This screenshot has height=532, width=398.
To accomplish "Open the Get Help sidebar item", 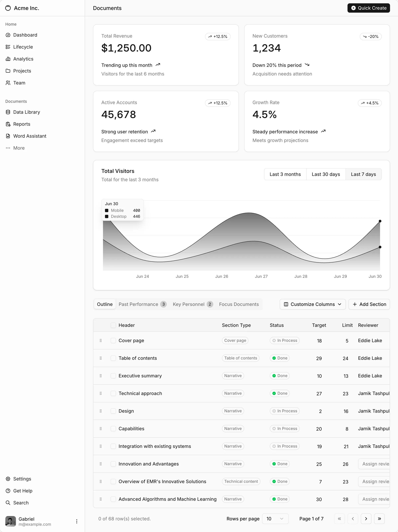I will [x=42, y=491].
